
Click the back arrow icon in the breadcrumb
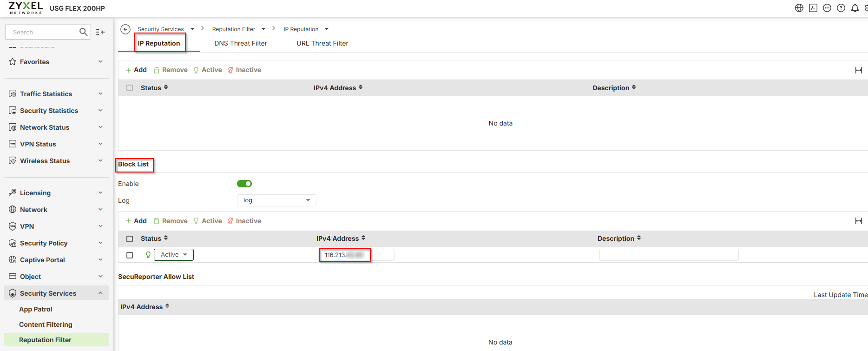coord(125,29)
